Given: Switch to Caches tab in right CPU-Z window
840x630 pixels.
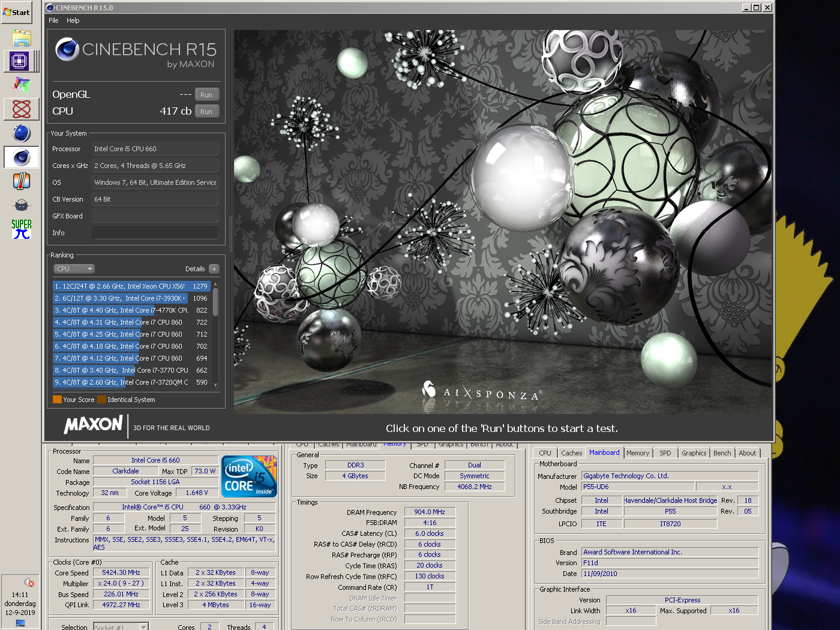Looking at the screenshot, I should pyautogui.click(x=571, y=453).
